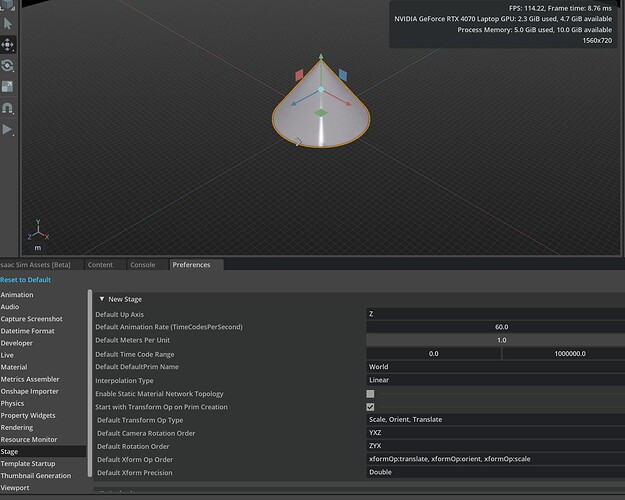The image size is (625, 500).
Task: Open Default Xform Precision dropdown
Action: click(495, 472)
